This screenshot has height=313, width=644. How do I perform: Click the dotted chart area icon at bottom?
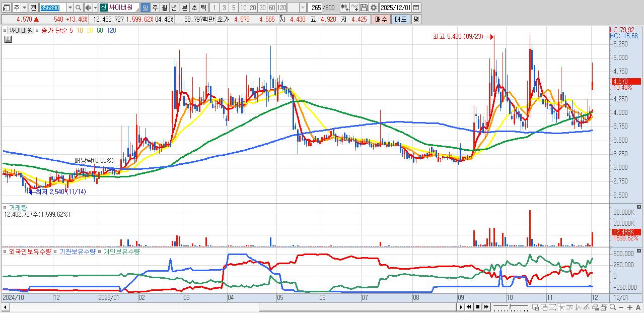pos(552,307)
